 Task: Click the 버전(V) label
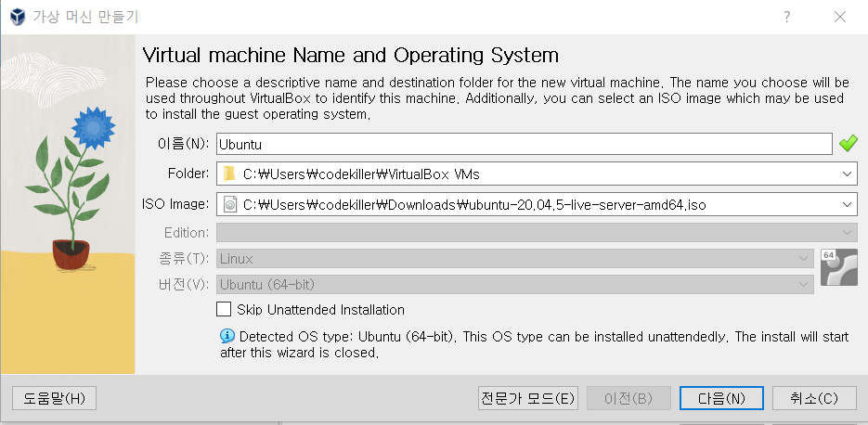click(183, 285)
